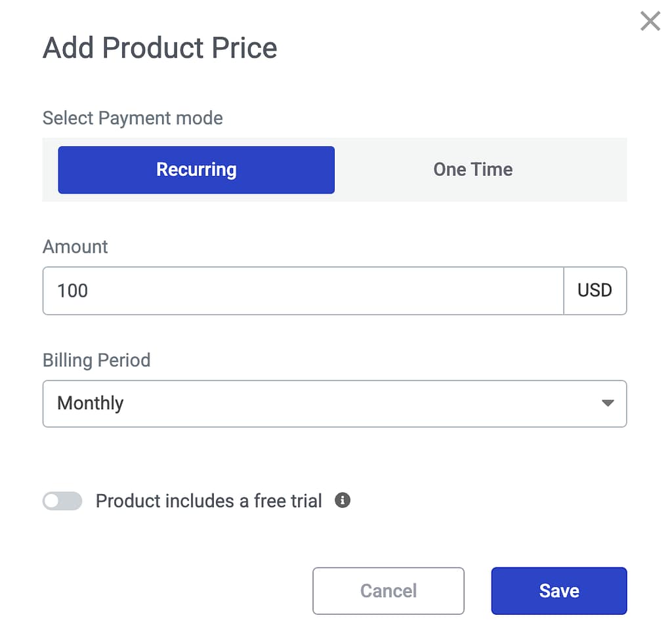Close the Add Product Price dialog
This screenshot has width=672, height=639.
[x=650, y=21]
